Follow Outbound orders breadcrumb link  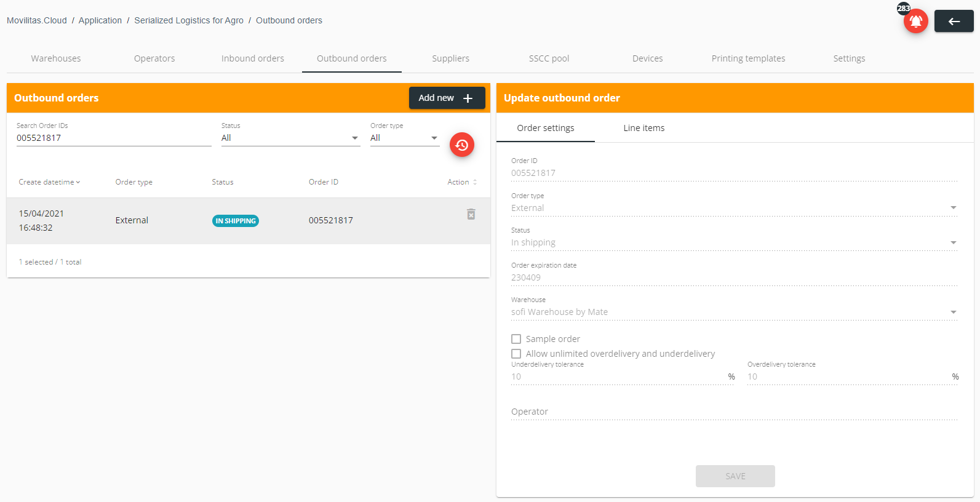click(x=289, y=20)
